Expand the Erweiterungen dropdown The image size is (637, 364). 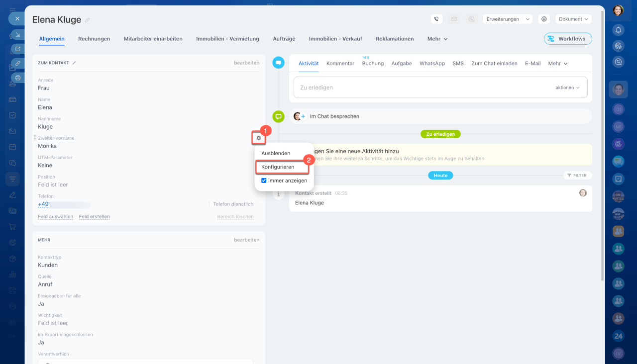pyautogui.click(x=507, y=19)
